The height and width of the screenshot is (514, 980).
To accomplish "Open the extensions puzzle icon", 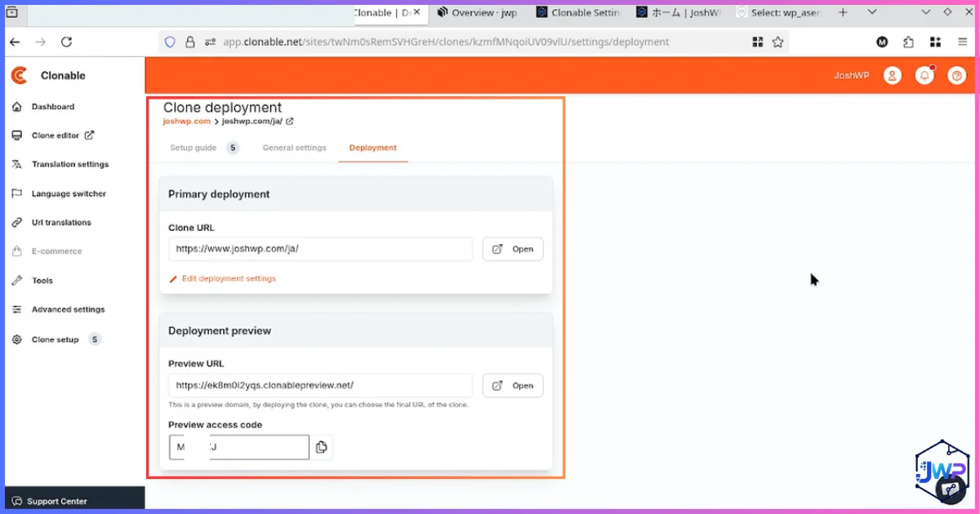I will tap(908, 42).
